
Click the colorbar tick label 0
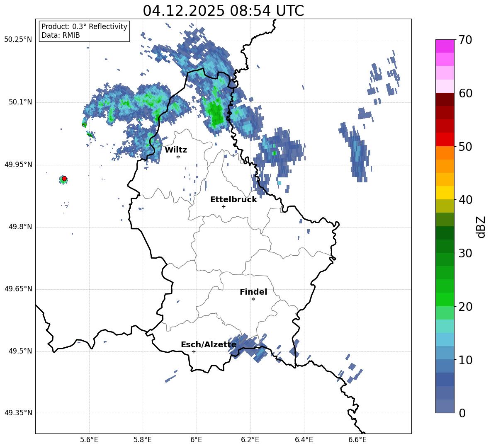coord(462,413)
